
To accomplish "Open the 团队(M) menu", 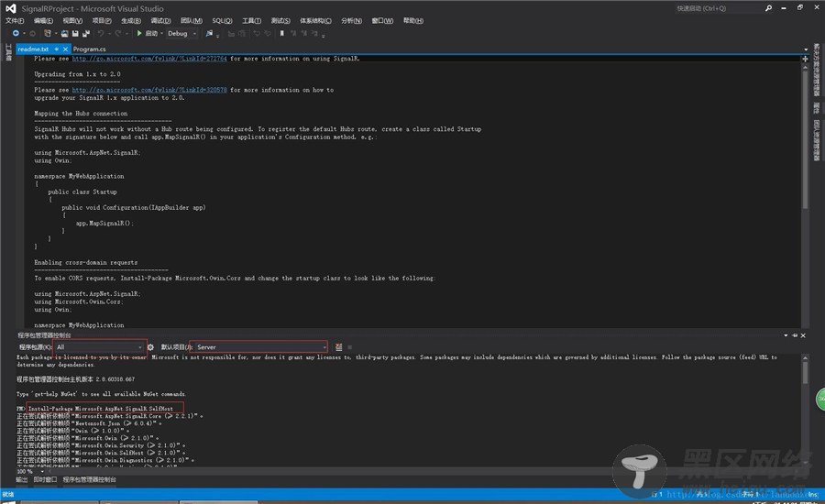I will (192, 20).
